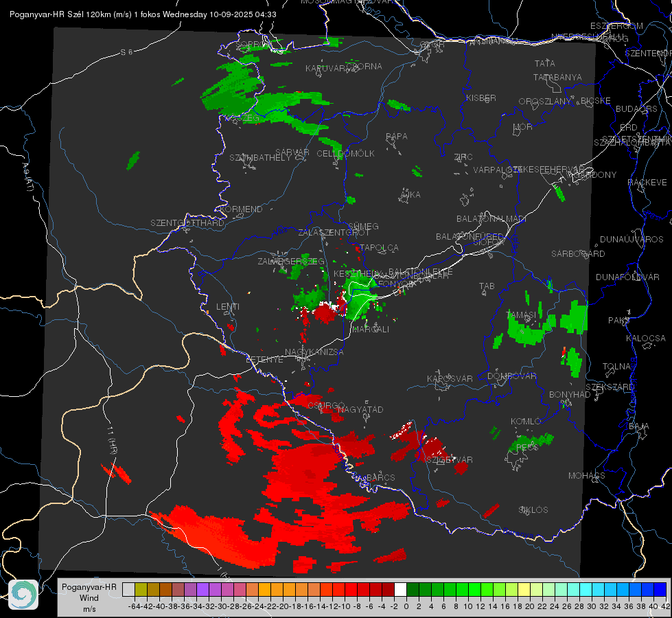672x618 pixels.
Task: Click the TAPOLCA label
Action: click(x=379, y=247)
